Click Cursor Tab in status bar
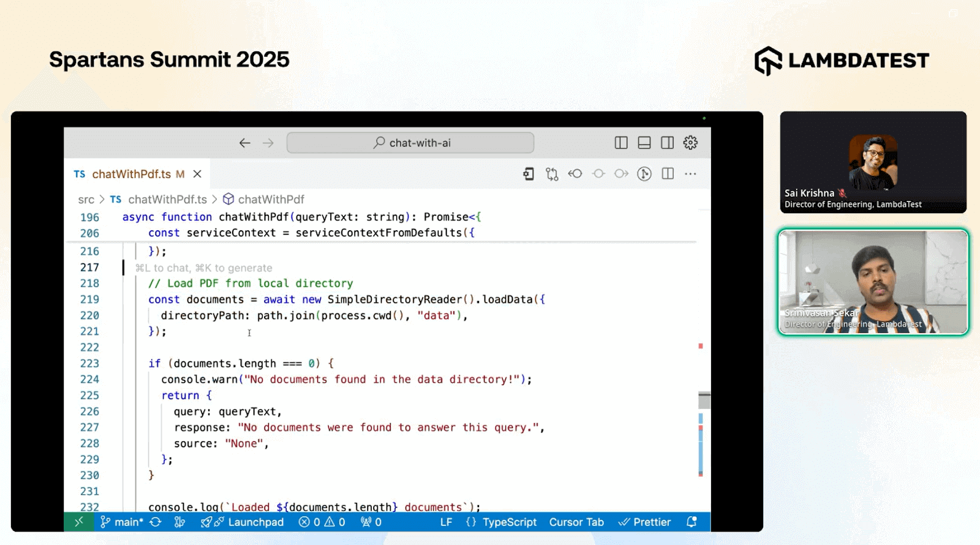The height and width of the screenshot is (545, 980). pos(576,522)
